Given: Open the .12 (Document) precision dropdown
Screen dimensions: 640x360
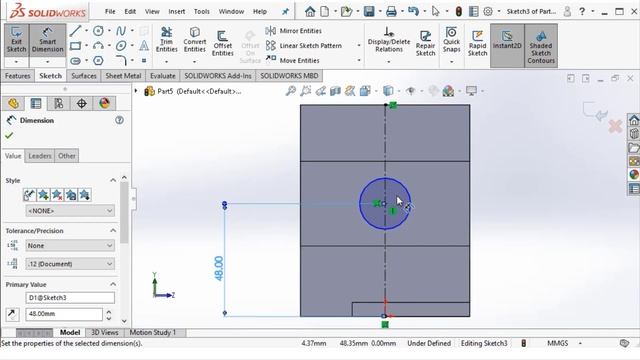Looking at the screenshot, I should tap(70, 264).
